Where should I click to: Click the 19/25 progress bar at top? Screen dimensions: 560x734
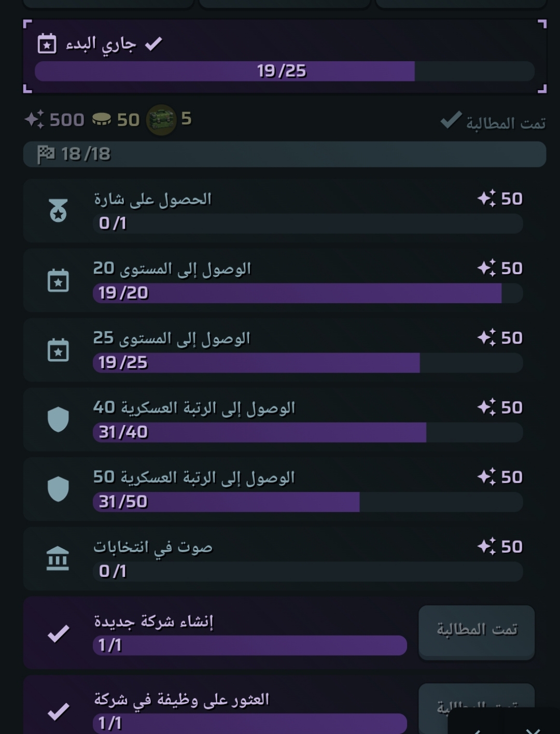tap(285, 71)
